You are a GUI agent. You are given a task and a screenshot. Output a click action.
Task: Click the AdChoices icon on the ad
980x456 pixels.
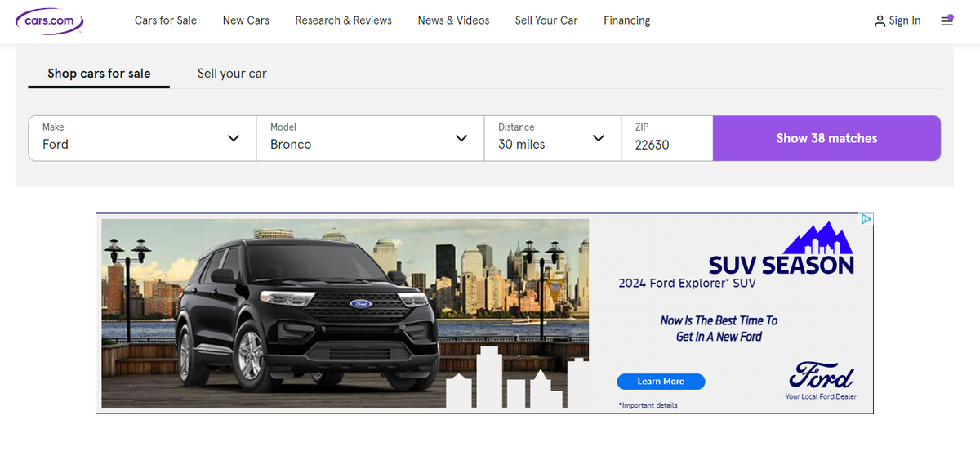pyautogui.click(x=866, y=219)
